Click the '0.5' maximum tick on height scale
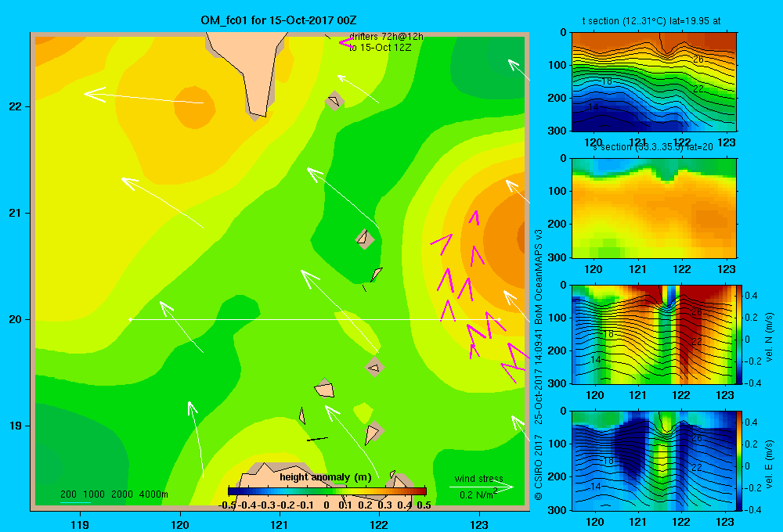Screen dimensions: 783x532 click(x=424, y=505)
